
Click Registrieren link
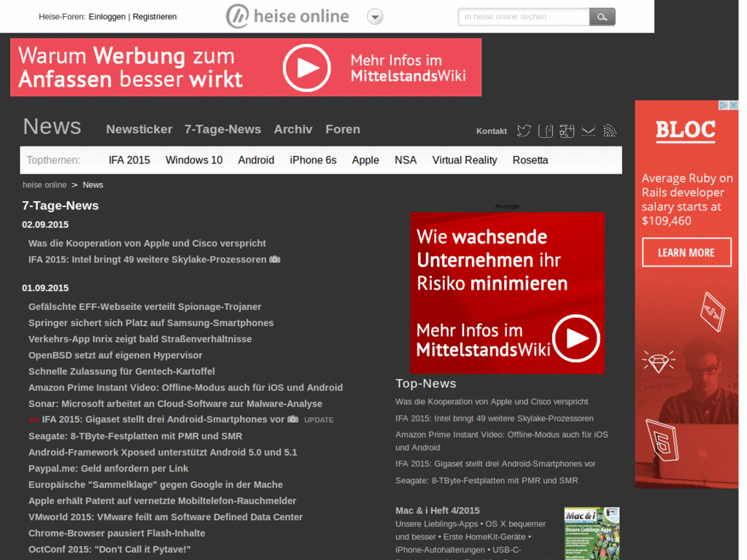tap(155, 17)
